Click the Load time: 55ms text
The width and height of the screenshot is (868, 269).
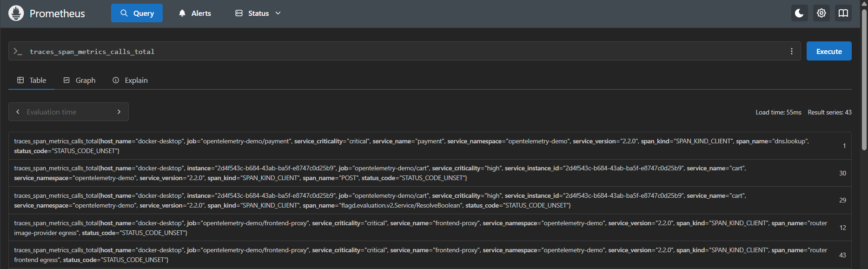[x=778, y=112]
